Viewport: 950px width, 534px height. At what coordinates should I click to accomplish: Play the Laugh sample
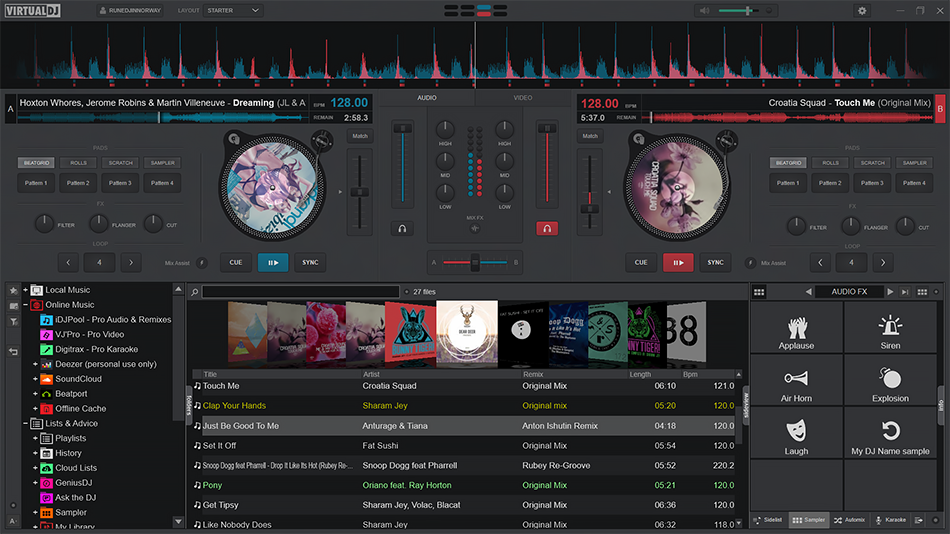[796, 437]
